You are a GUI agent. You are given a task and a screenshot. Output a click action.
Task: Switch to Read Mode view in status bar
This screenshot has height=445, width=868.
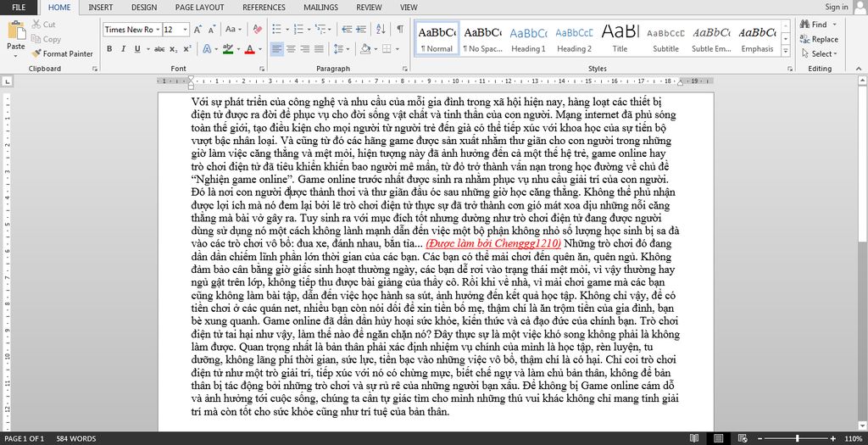[x=694, y=438]
